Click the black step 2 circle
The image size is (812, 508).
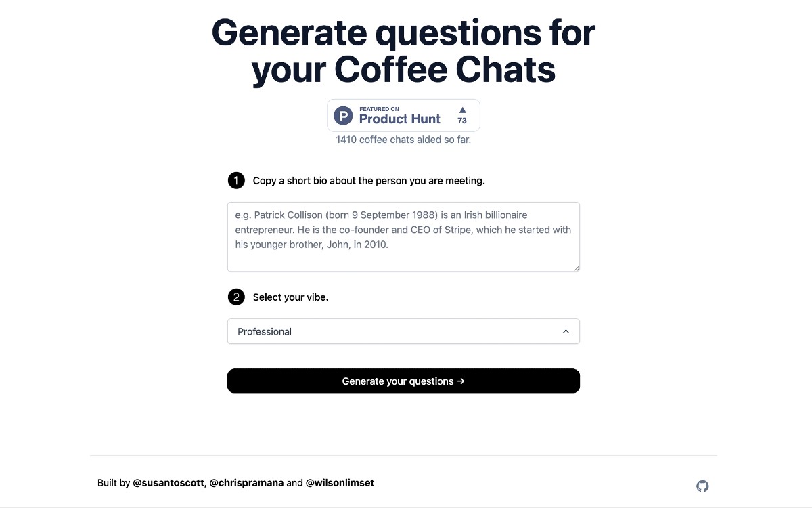pos(235,297)
